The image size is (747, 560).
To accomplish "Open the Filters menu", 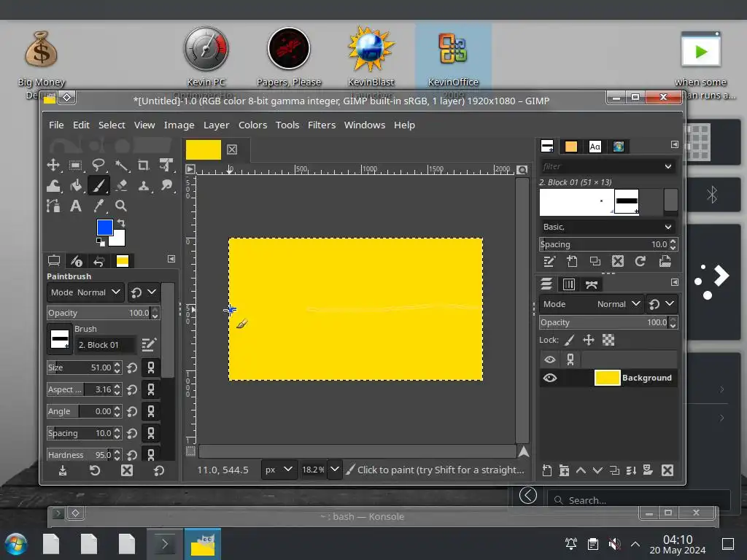I will click(x=322, y=125).
